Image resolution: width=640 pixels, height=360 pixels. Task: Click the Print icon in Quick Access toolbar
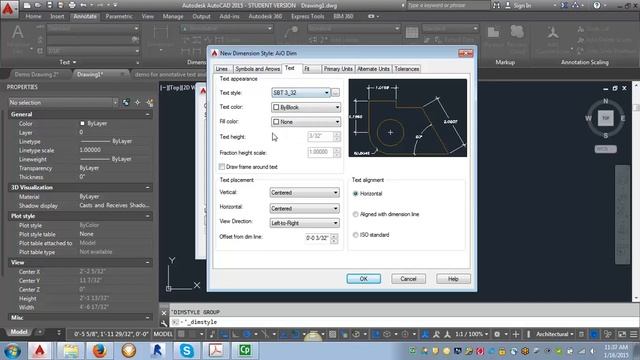72,5
